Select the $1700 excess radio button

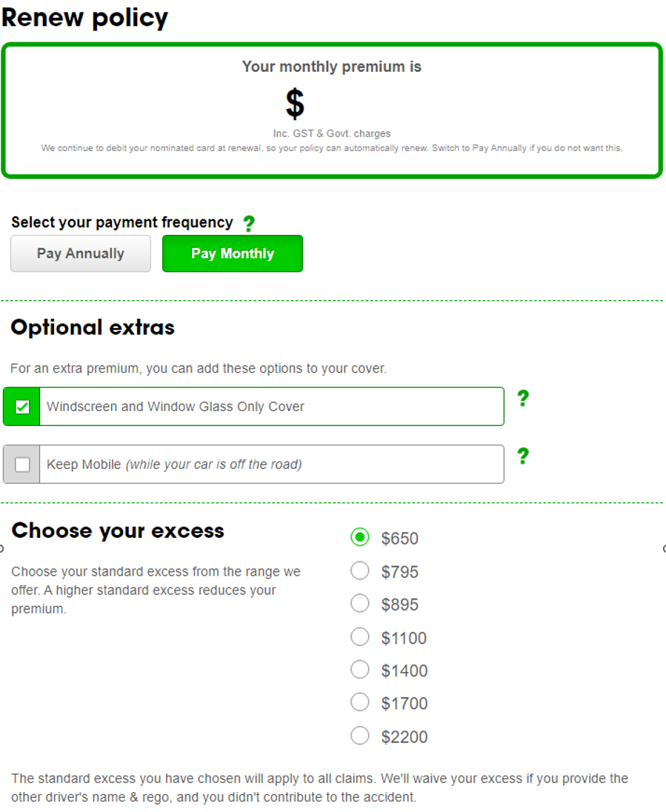(360, 702)
